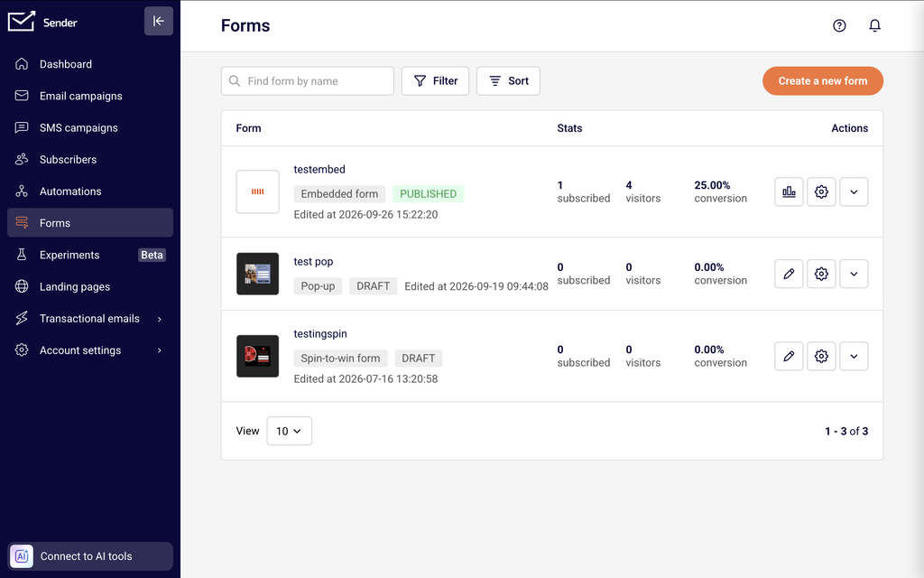Click the SMS campaigns chat icon
Image resolution: width=924 pixels, height=578 pixels.
22,127
